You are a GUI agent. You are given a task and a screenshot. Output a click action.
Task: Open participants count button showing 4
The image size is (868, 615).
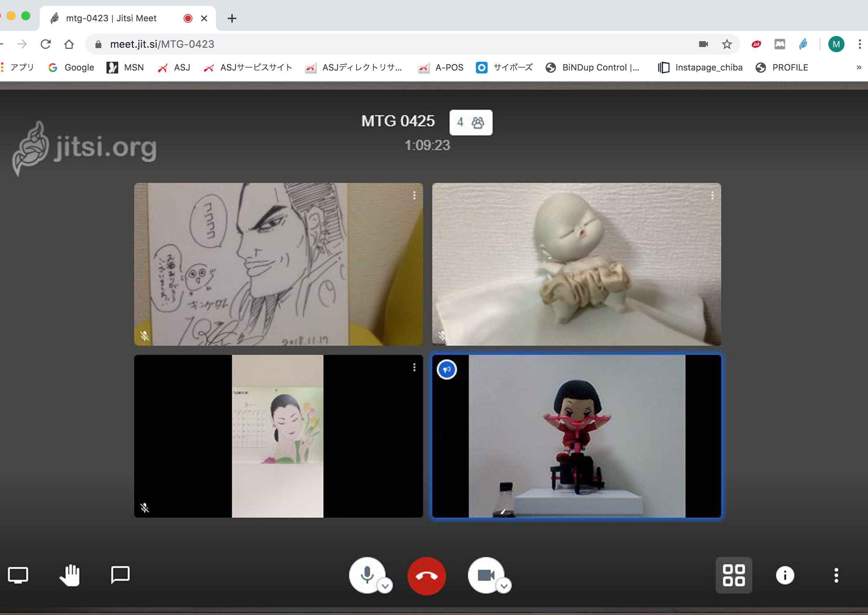coord(471,122)
